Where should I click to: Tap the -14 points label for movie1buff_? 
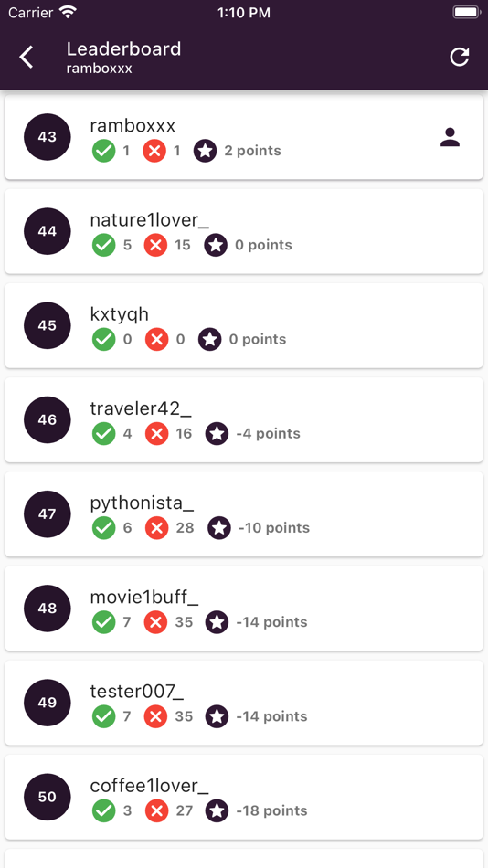271,622
